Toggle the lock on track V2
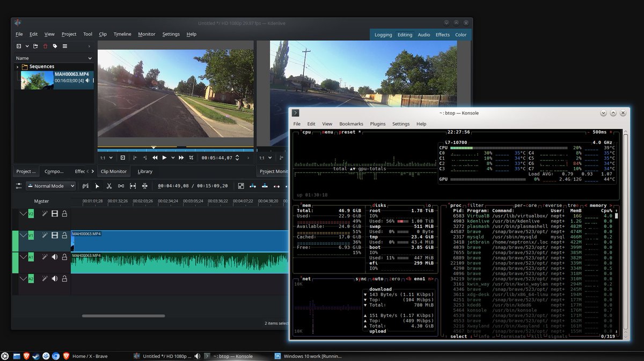Viewport: 644px width, 361px height. click(x=64, y=214)
